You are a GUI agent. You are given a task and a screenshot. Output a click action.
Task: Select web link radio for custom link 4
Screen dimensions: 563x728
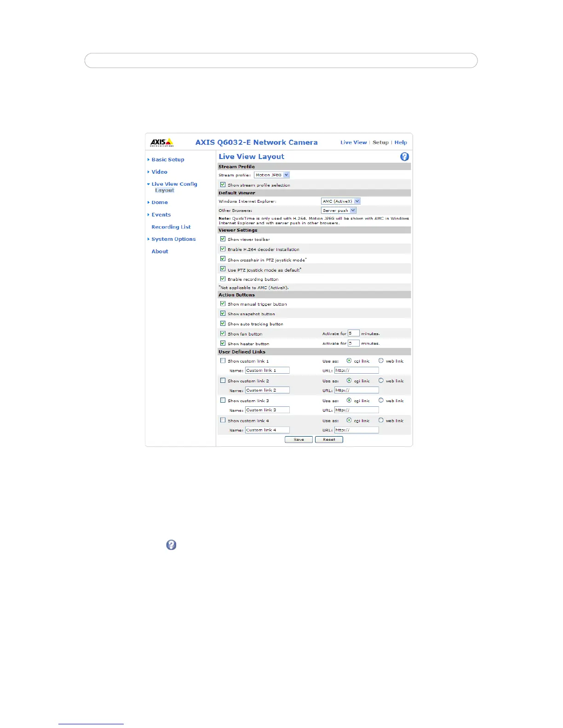(381, 420)
